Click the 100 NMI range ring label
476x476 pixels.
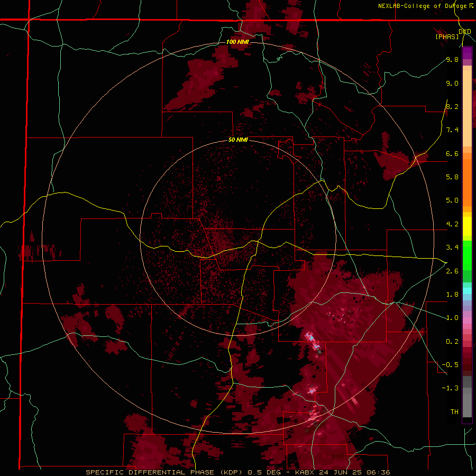tap(237, 42)
